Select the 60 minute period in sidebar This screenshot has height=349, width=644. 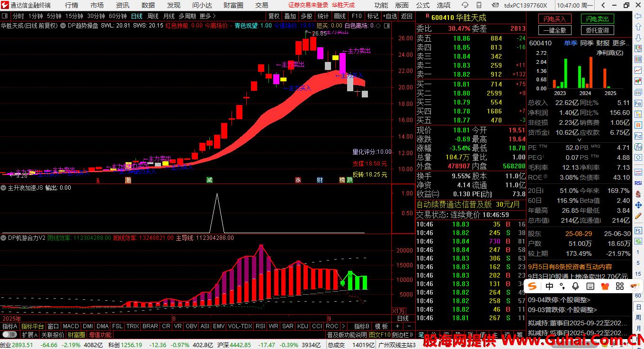coord(638,296)
